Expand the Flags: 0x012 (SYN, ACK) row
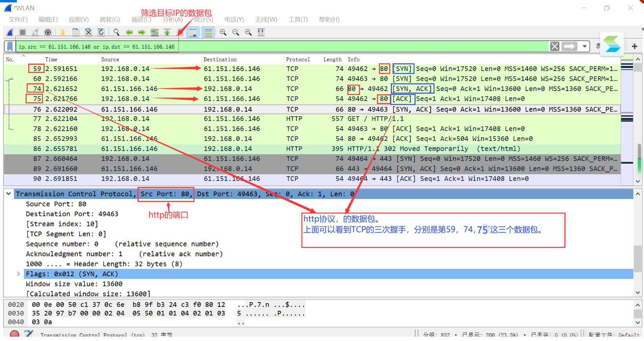 click(18, 274)
